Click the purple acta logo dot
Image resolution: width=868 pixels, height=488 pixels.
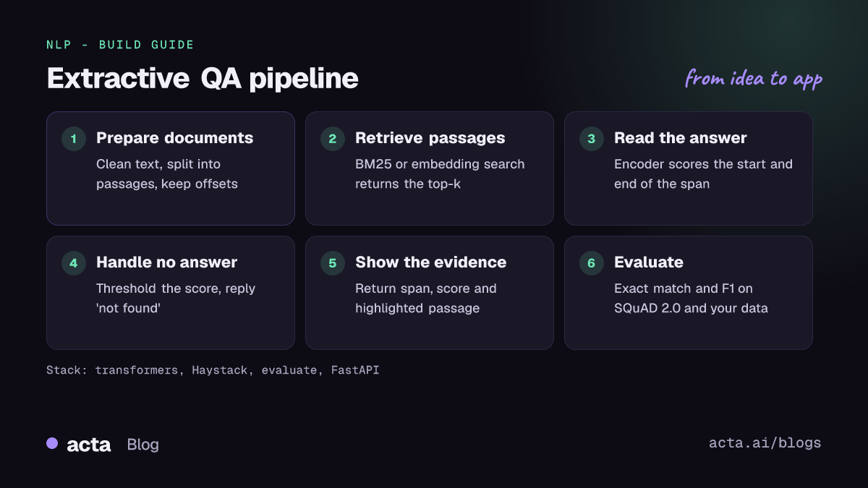pos(52,443)
